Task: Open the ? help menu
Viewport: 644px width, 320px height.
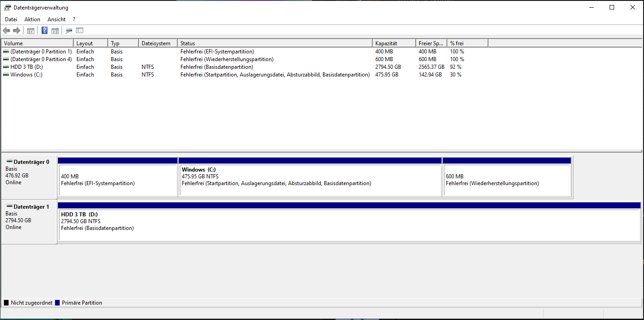Action: (x=73, y=19)
